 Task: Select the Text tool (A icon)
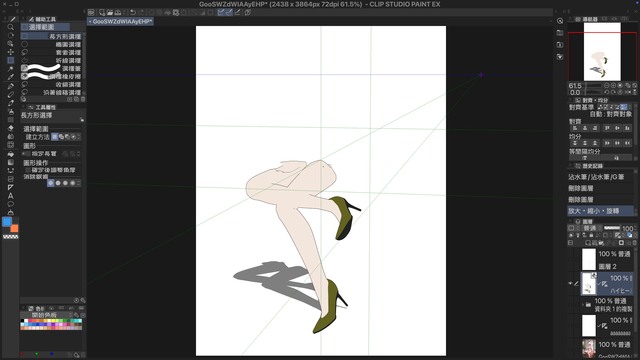pyautogui.click(x=11, y=196)
